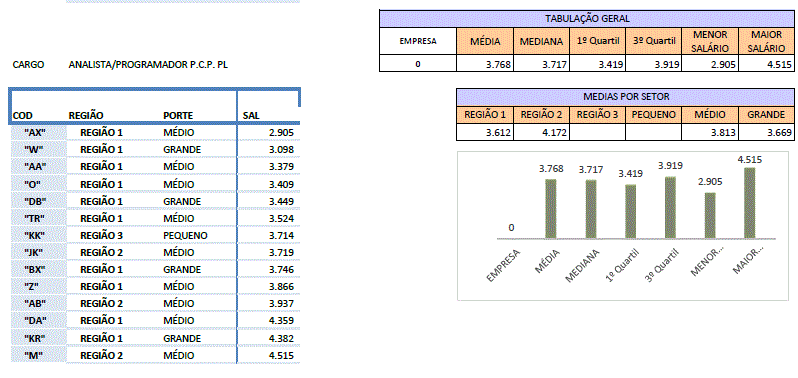Select the REGIÃO 3 header in Medias por Setor
Image resolution: width=798 pixels, height=378 pixels.
click(598, 115)
